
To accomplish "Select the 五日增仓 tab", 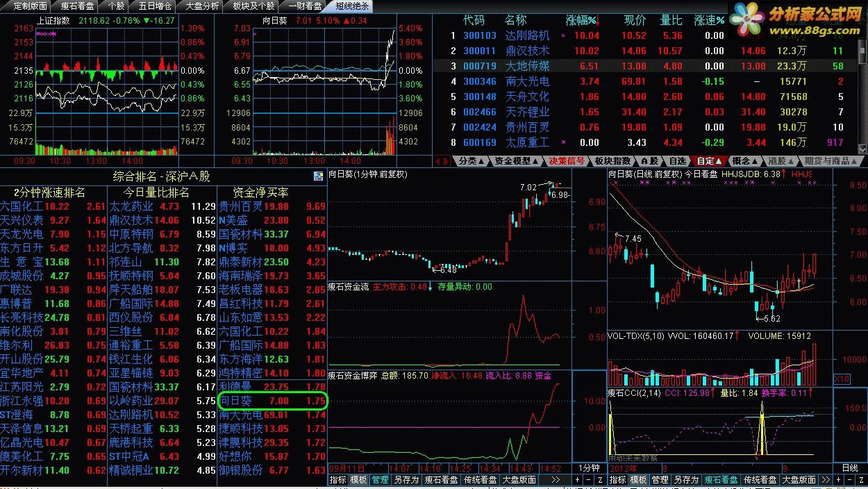I will pos(155,6).
